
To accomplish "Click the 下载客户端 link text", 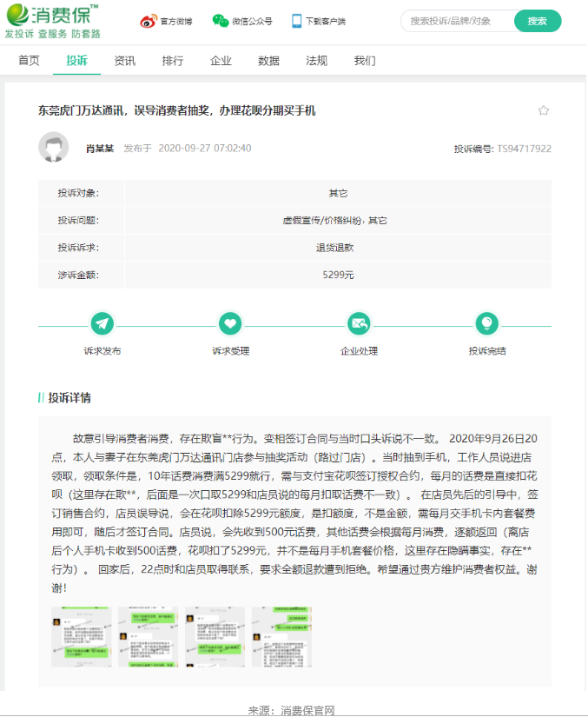I will click(x=326, y=22).
